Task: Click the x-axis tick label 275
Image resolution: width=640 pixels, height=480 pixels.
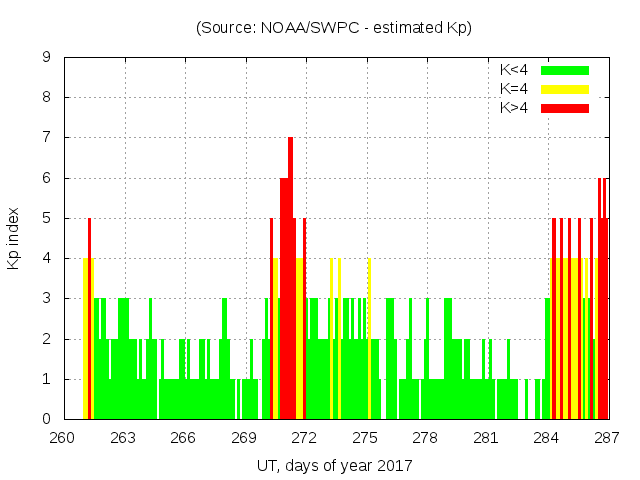Action: 365,437
